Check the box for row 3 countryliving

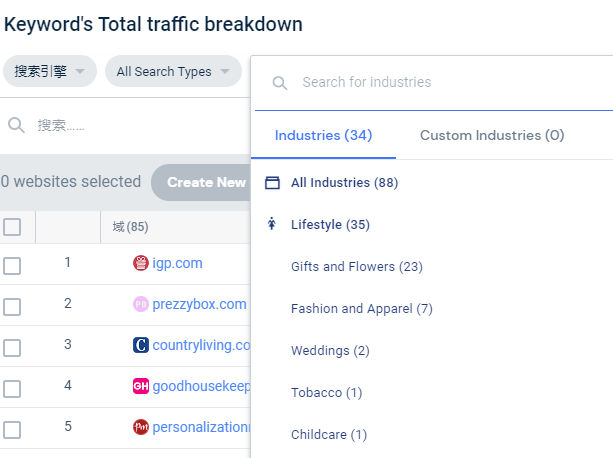(12, 347)
